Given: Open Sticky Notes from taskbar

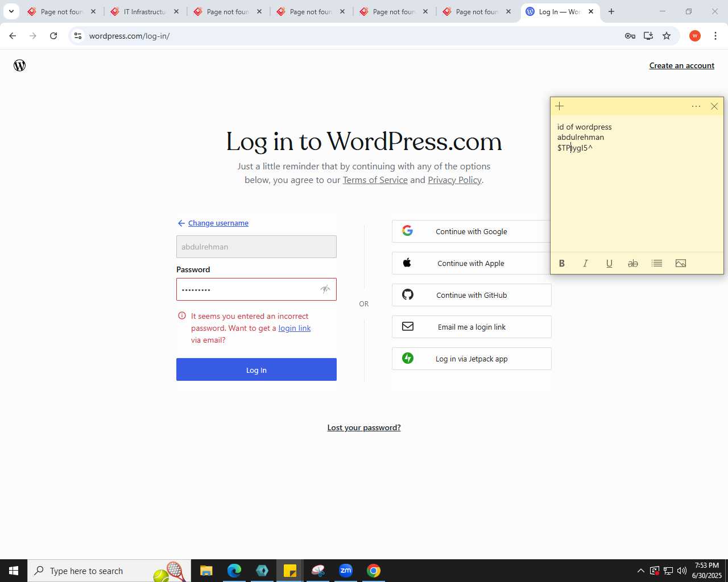Looking at the screenshot, I should (290, 571).
